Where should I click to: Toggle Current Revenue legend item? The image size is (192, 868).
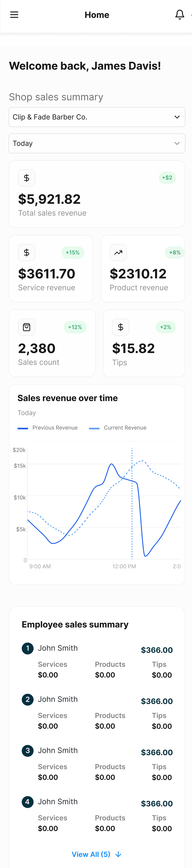(118, 428)
